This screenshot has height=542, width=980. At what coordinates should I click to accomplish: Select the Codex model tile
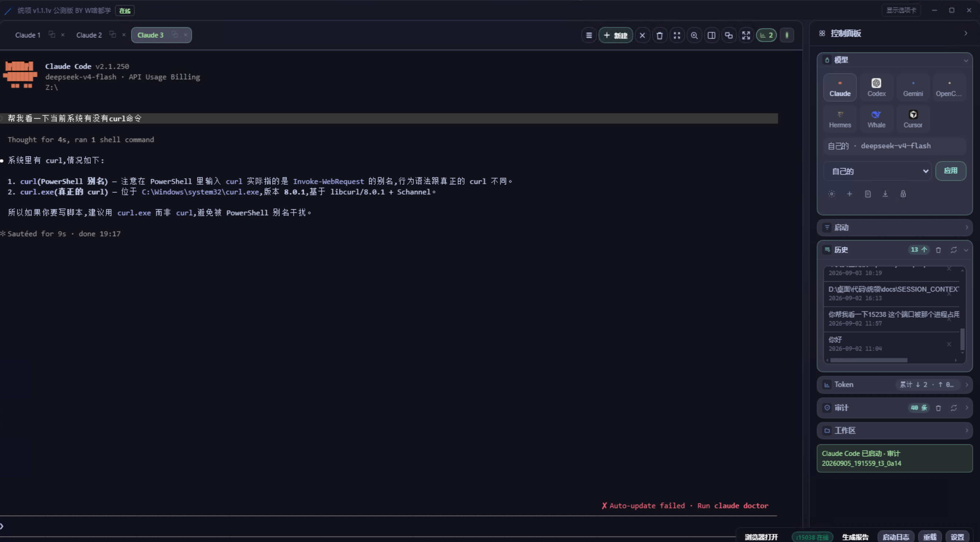876,87
